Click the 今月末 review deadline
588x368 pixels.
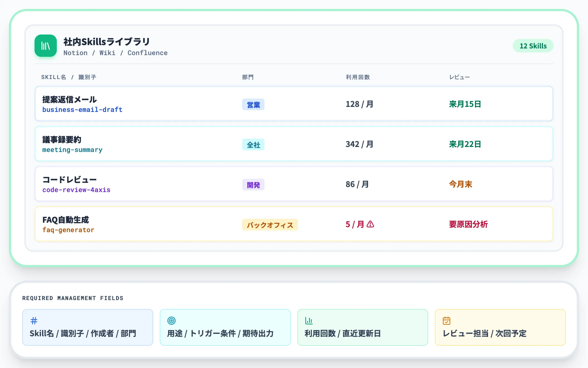(x=461, y=184)
